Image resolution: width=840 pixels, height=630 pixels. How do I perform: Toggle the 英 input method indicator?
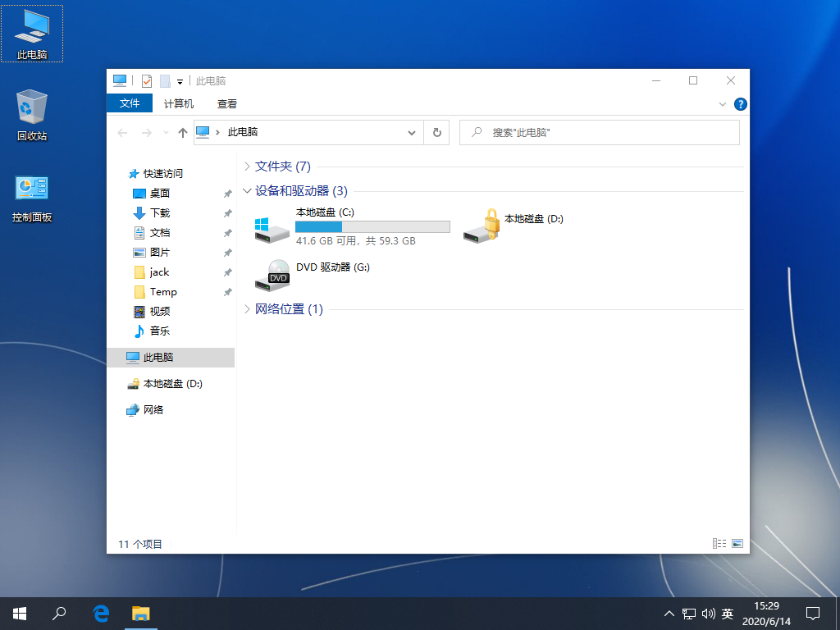[x=727, y=614]
